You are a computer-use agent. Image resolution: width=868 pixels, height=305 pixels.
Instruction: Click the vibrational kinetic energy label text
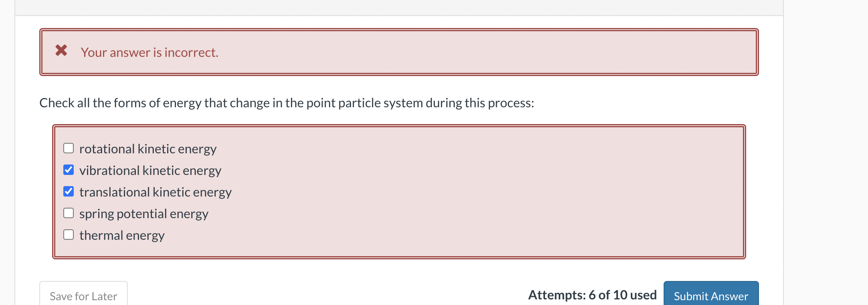(x=150, y=170)
